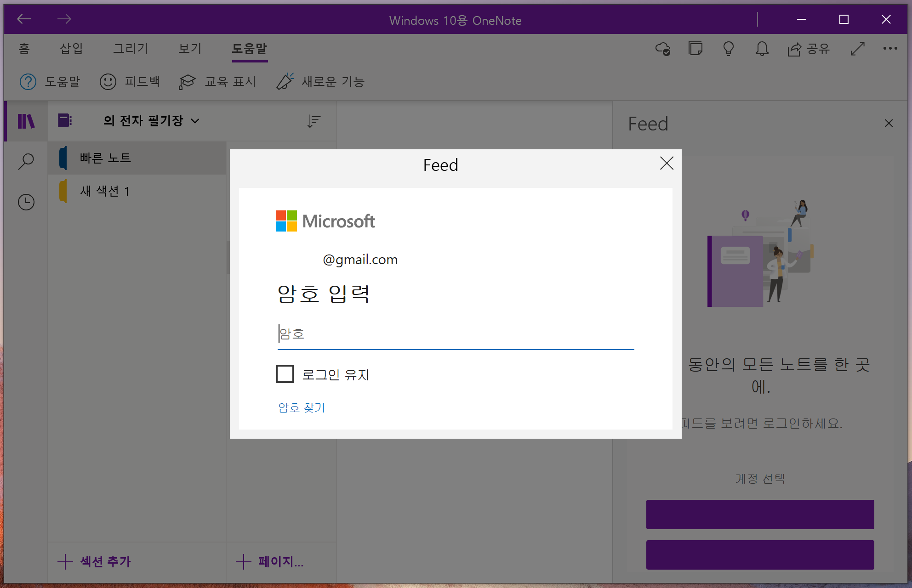Image resolution: width=912 pixels, height=588 pixels.
Task: Check the 로그인 유지 checkbox
Action: click(x=285, y=374)
